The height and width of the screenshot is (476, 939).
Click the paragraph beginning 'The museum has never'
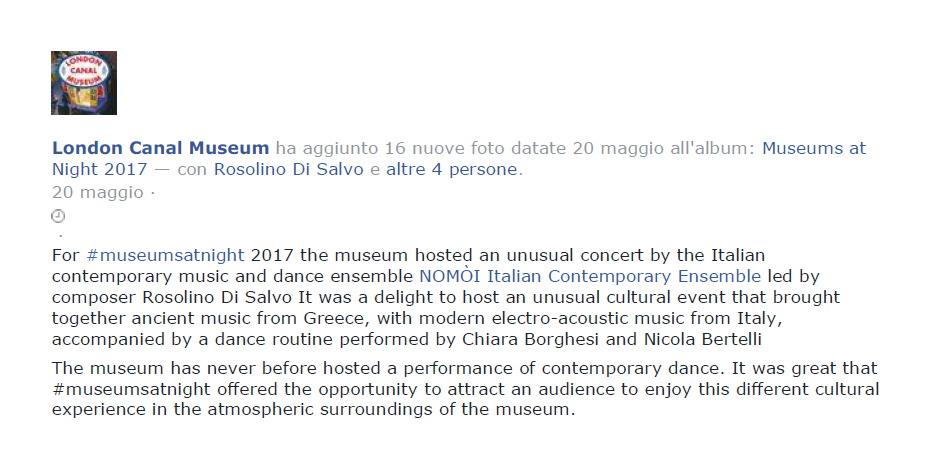[465, 389]
